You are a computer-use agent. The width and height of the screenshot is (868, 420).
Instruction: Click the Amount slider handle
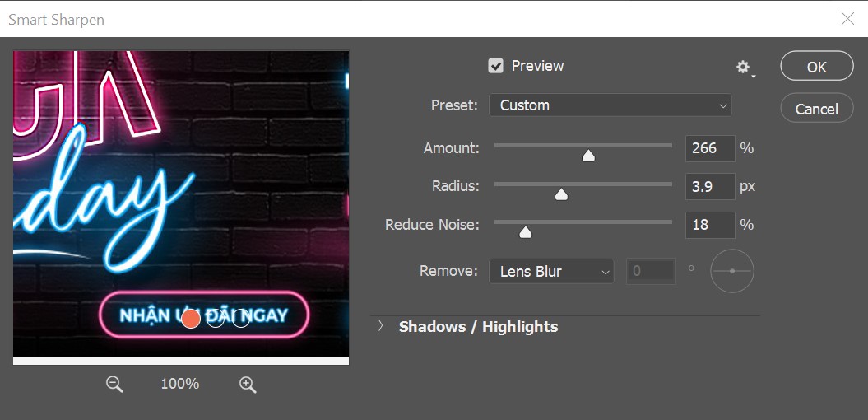pyautogui.click(x=588, y=156)
